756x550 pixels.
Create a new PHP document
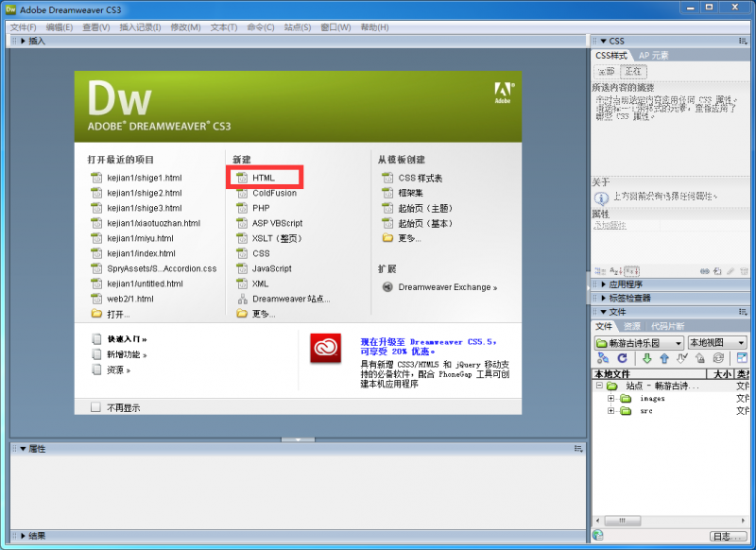[261, 208]
